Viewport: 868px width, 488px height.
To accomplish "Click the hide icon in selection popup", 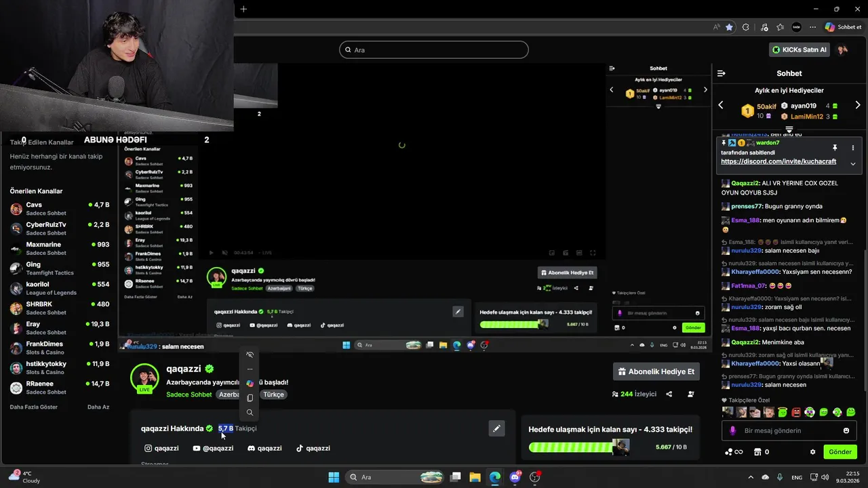I will click(250, 354).
